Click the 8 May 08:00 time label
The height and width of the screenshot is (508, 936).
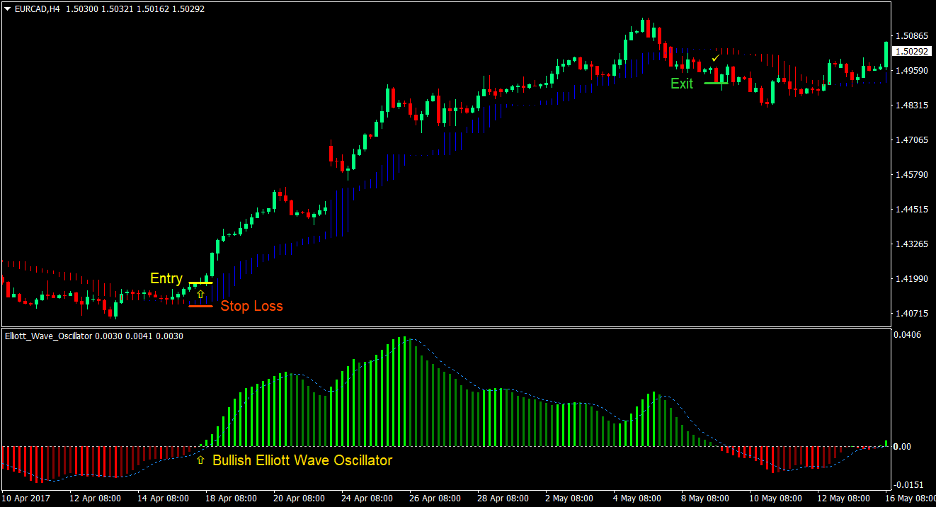[x=705, y=498]
